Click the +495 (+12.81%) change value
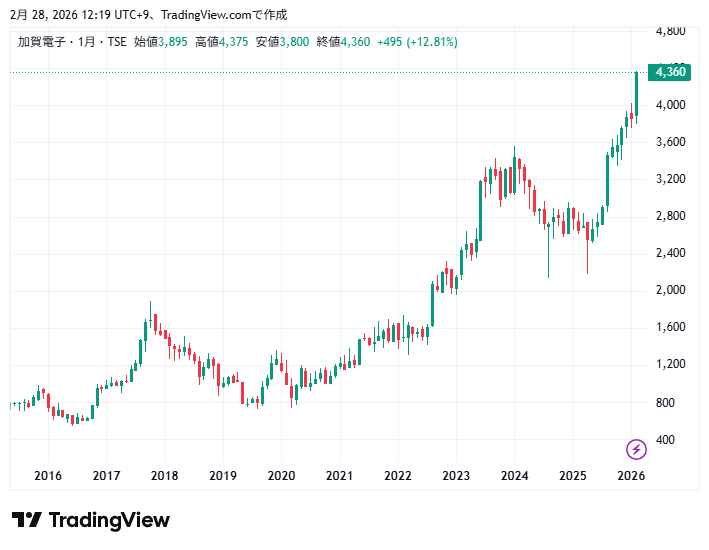Image resolution: width=709 pixels, height=550 pixels. point(417,42)
